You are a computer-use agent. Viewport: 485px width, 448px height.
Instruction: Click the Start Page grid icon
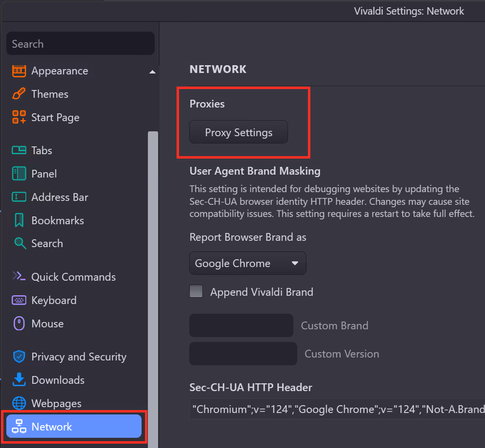point(19,117)
